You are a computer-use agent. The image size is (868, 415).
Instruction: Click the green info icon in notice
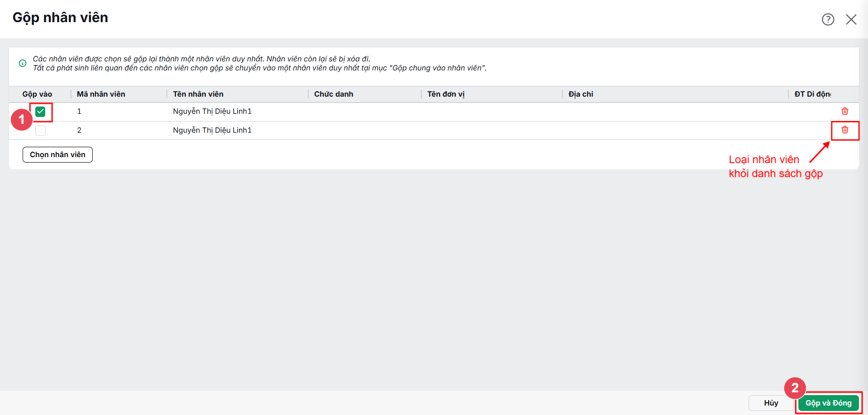pos(23,63)
